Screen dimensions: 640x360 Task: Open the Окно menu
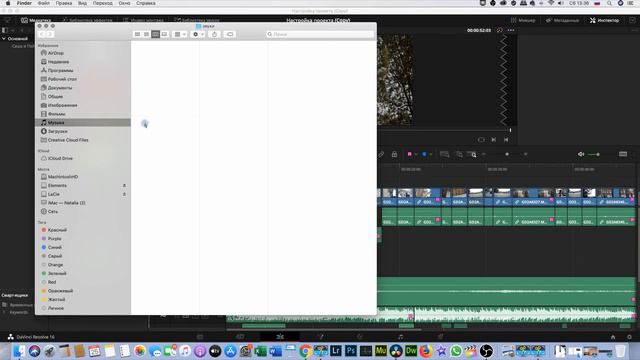tap(124, 3)
